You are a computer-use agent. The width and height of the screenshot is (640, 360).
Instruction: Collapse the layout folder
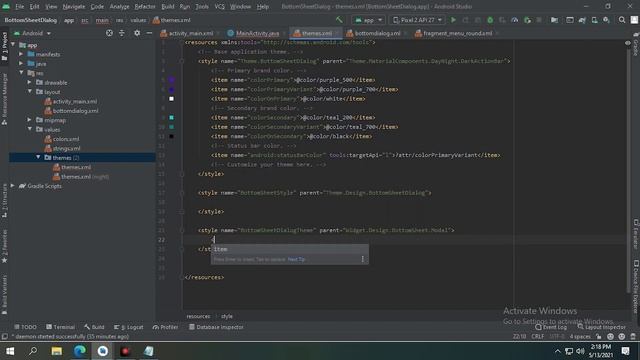pos(29,91)
